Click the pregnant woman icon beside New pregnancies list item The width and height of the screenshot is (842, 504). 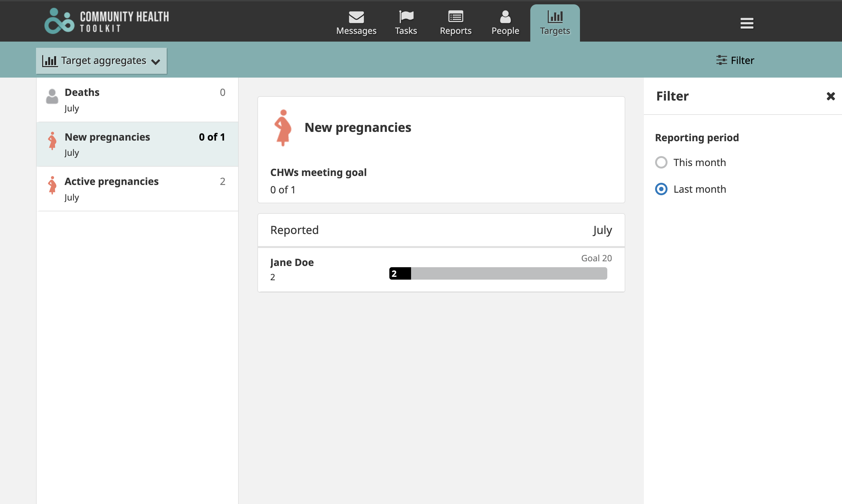point(52,141)
